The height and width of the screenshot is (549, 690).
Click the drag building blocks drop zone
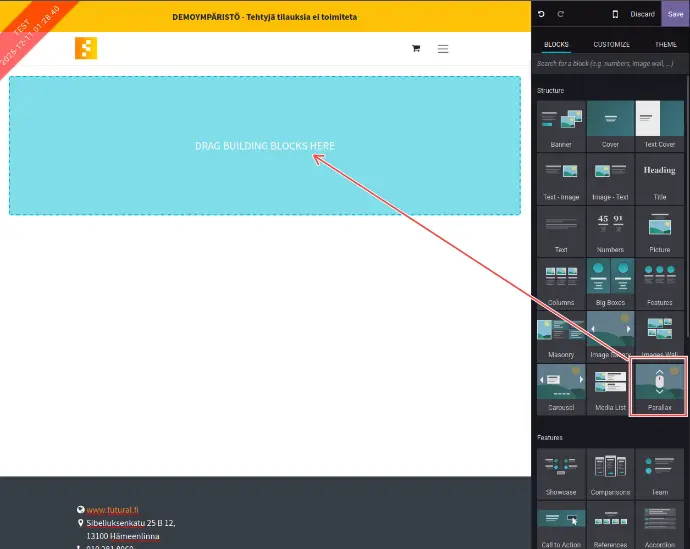(265, 146)
